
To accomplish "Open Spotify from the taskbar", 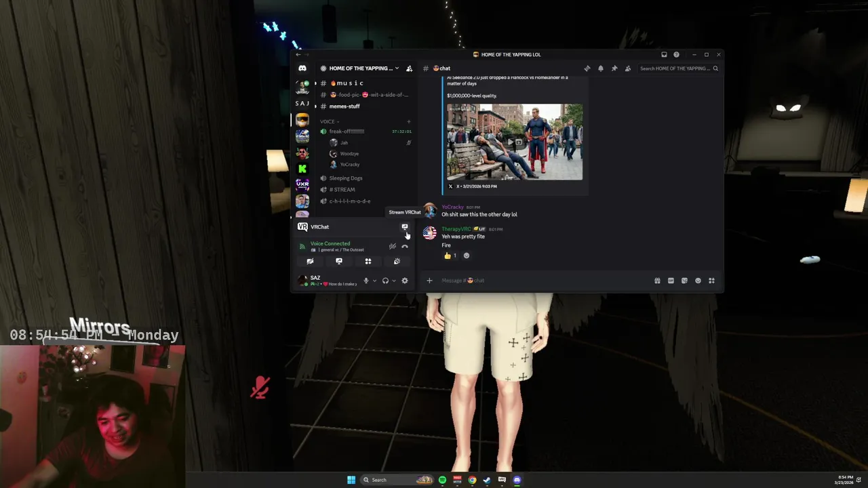I will point(442,480).
